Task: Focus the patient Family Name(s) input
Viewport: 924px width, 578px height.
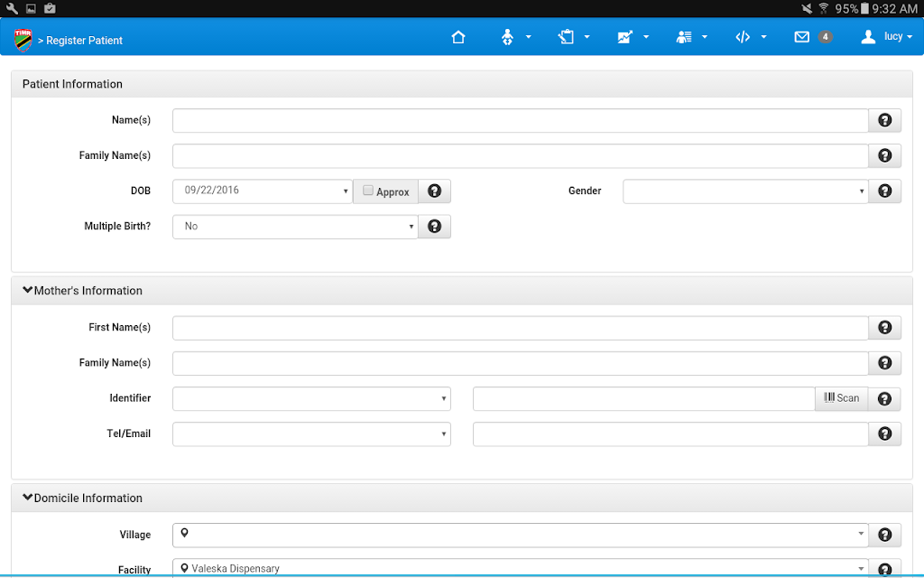Action: (x=521, y=155)
